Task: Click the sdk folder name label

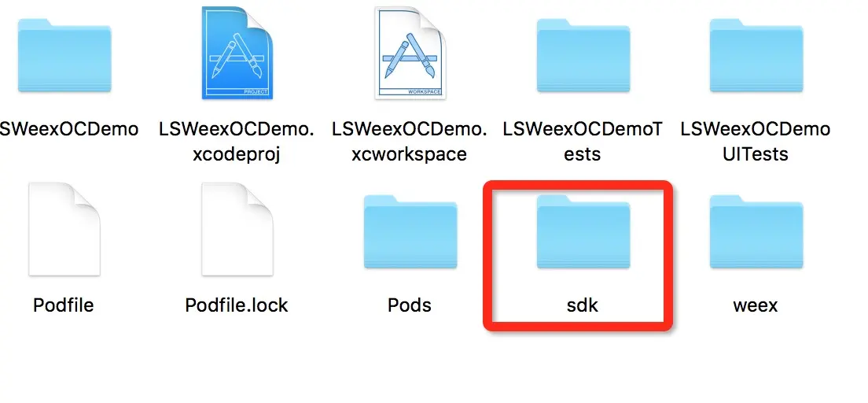Action: pos(583,305)
